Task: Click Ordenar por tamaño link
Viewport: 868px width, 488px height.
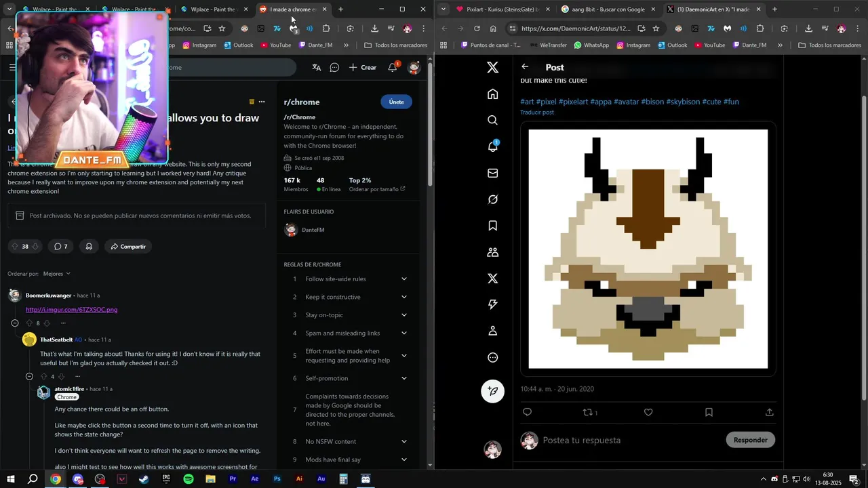Action: pos(377,189)
